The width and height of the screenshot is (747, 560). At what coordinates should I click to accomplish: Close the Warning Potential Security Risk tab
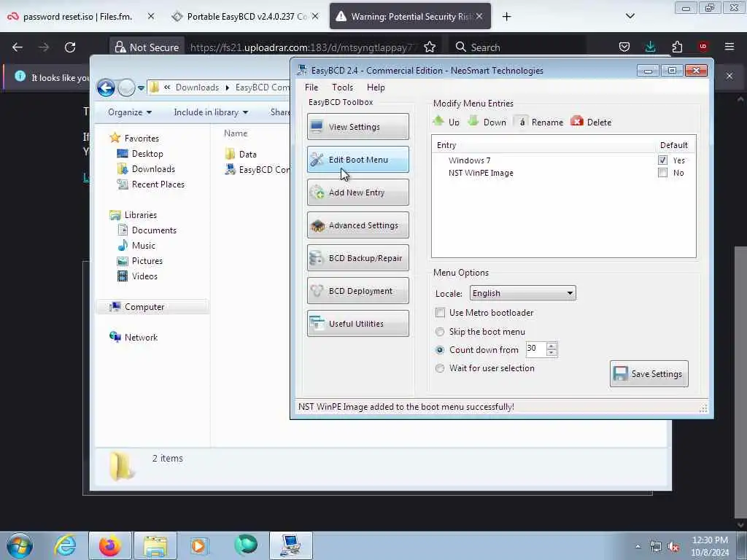pos(479,16)
